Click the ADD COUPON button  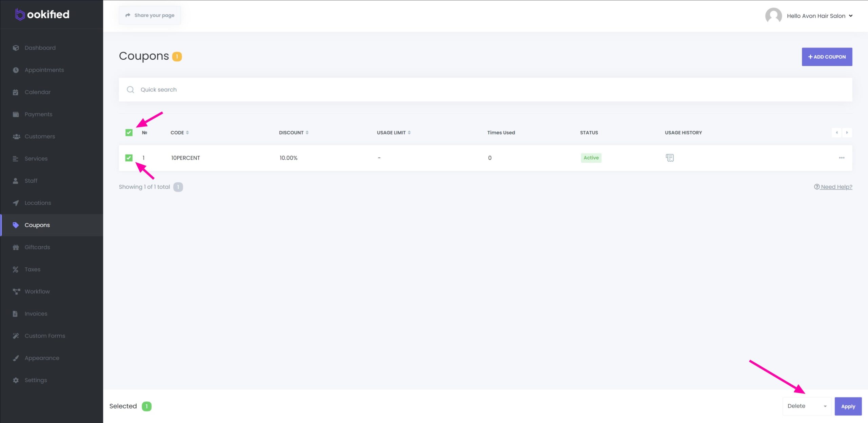826,57
